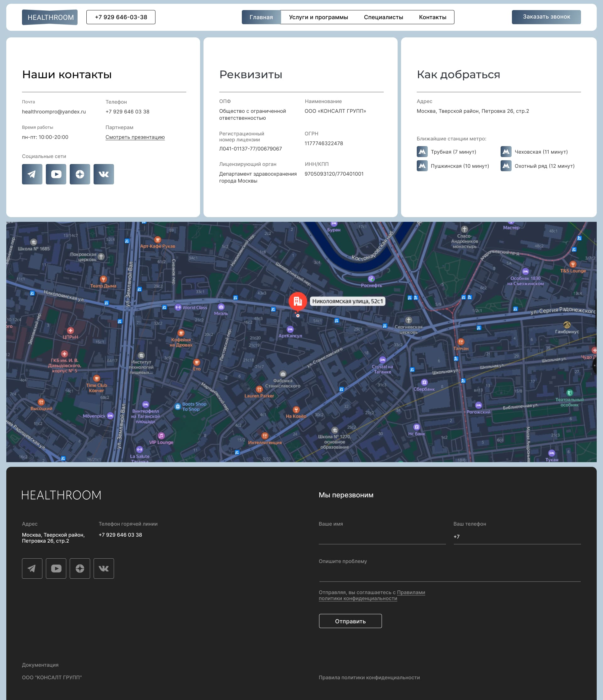Open the Смотреть презентацию link

coord(135,137)
